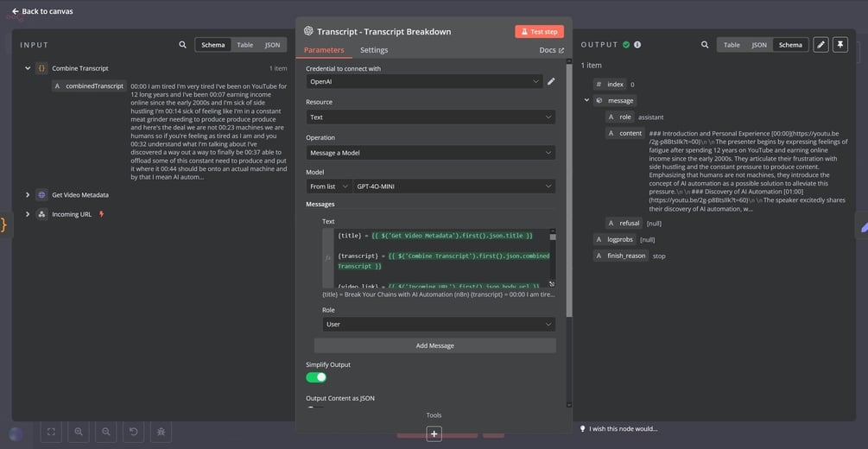This screenshot has height=449, width=868.
Task: Click the content value text starting Introduction
Action: click(749, 171)
